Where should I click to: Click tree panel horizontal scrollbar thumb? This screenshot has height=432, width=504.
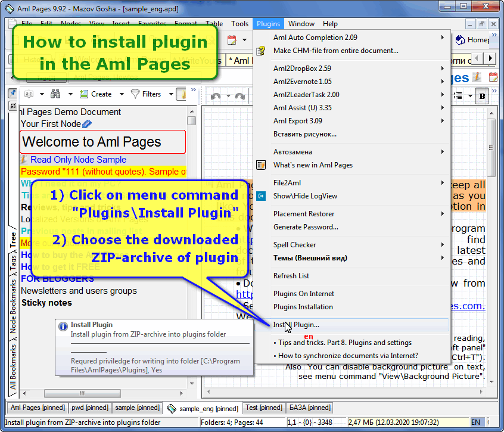click(82, 393)
